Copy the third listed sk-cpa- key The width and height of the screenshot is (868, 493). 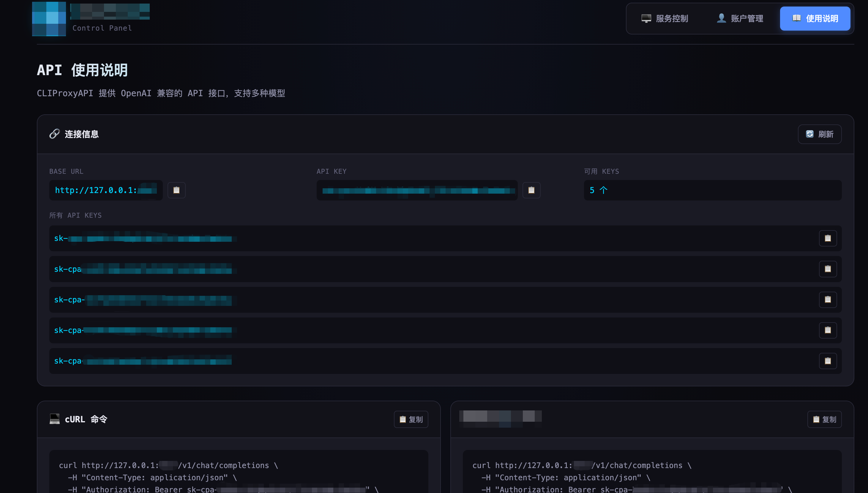pyautogui.click(x=827, y=300)
